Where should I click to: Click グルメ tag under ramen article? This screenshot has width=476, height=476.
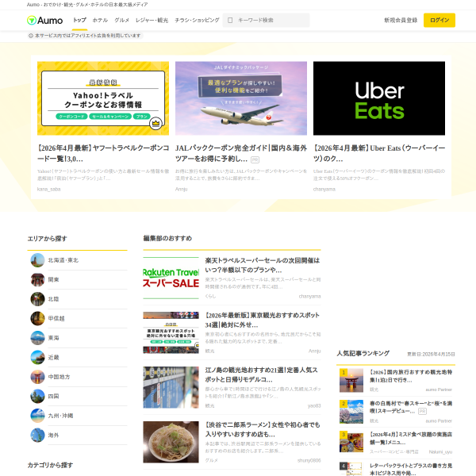tap(211, 460)
